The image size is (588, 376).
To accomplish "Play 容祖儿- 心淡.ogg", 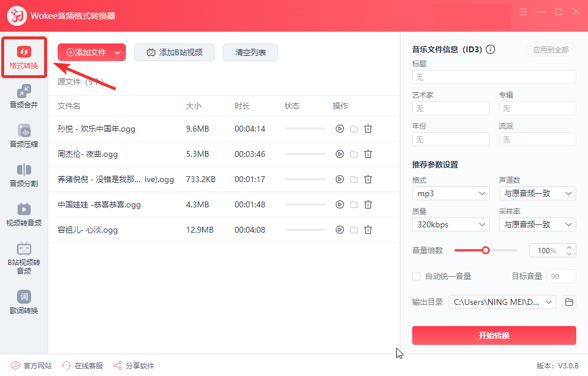I will pyautogui.click(x=340, y=230).
